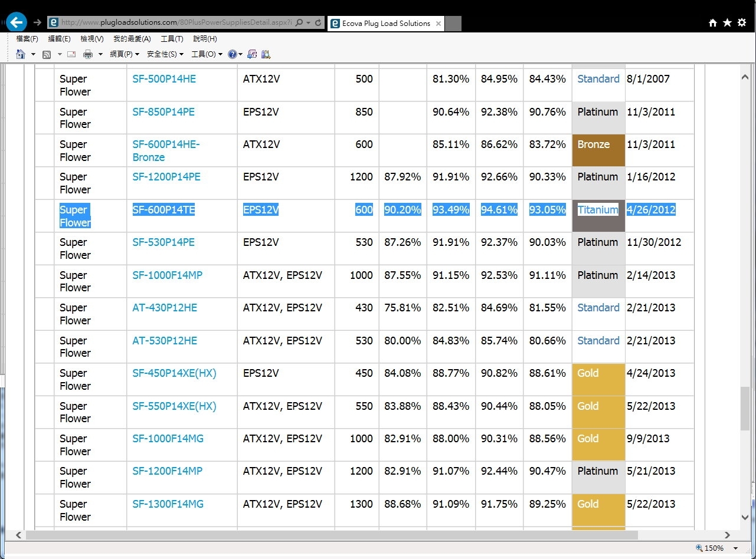Click the vertical scrollbar up arrow
The width and height of the screenshot is (756, 559).
click(746, 76)
